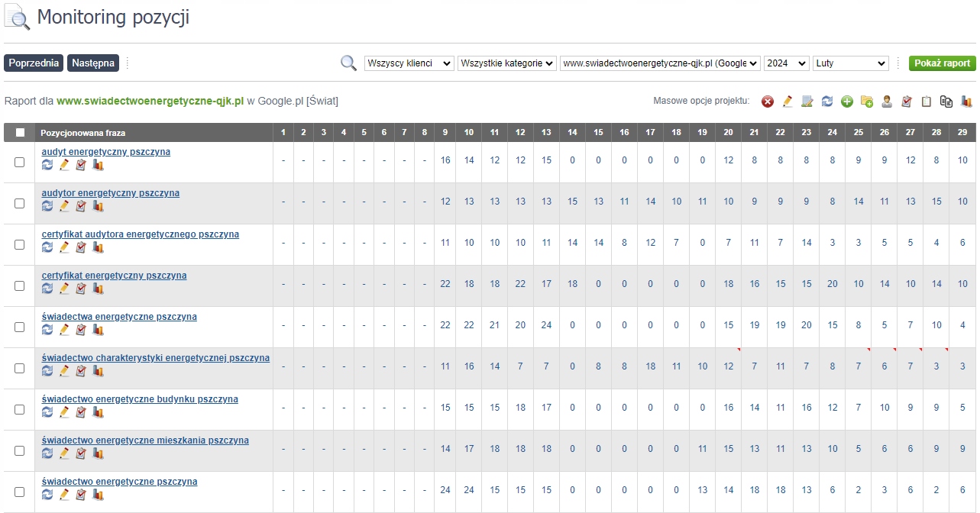This screenshot has width=980, height=513.
Task: Open the 'świadectwo energetyczne budynku pszczyna' link
Action: point(140,399)
